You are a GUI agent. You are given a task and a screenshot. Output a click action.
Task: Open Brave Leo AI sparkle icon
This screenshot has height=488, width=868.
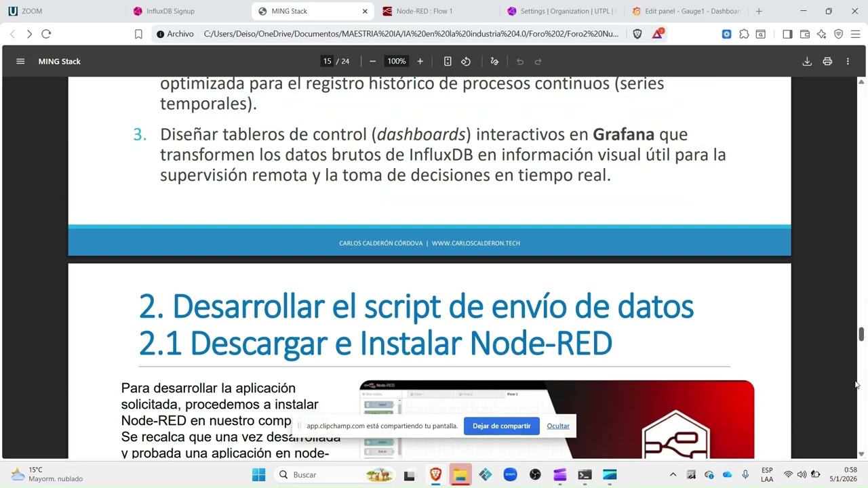point(822,34)
